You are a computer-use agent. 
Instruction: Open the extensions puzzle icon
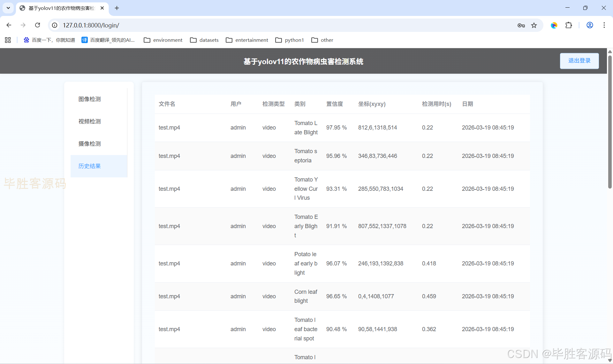pos(569,25)
